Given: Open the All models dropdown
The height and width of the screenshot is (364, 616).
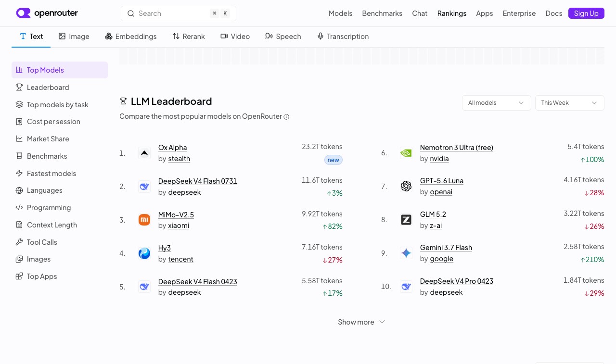Looking at the screenshot, I should pos(497,103).
